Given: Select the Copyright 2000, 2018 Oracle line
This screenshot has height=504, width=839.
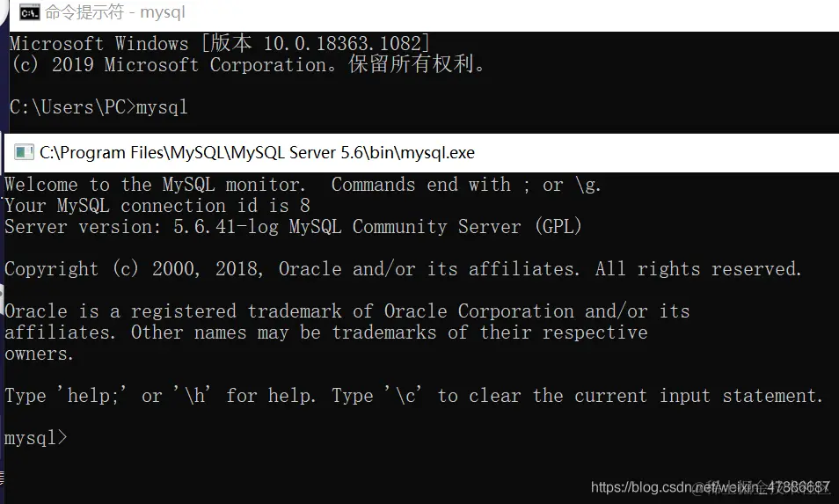Looking at the screenshot, I should 403,268.
